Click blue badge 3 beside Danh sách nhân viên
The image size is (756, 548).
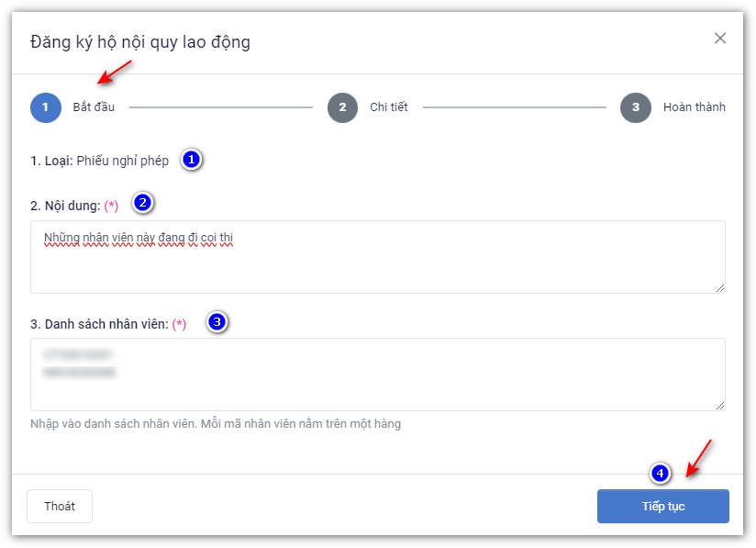(217, 322)
